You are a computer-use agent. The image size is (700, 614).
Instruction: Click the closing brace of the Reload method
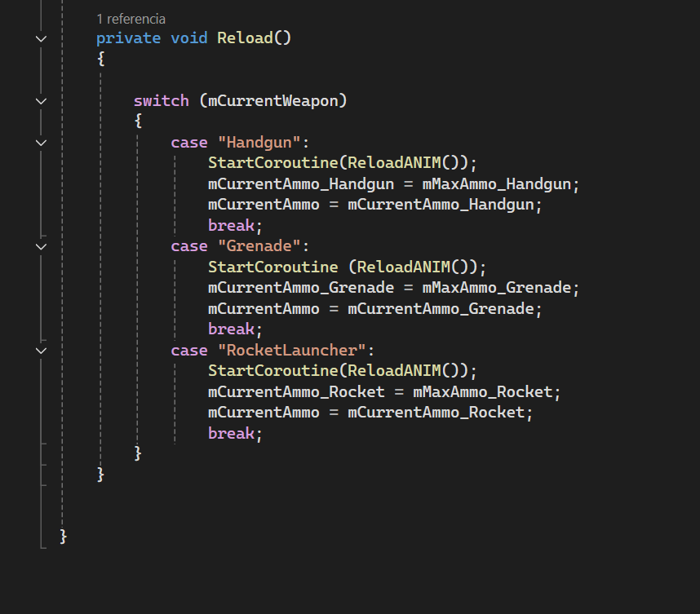(x=100, y=475)
